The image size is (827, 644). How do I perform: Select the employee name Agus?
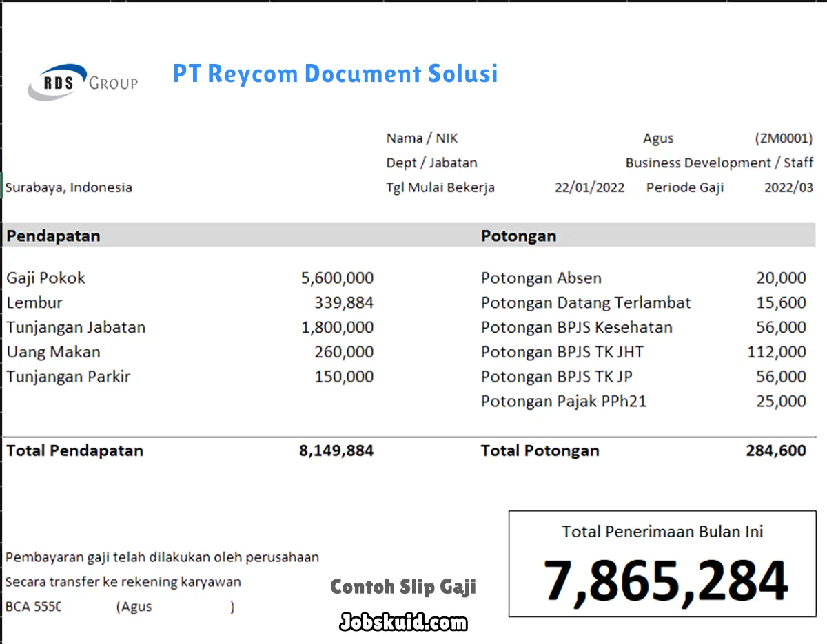tap(657, 138)
